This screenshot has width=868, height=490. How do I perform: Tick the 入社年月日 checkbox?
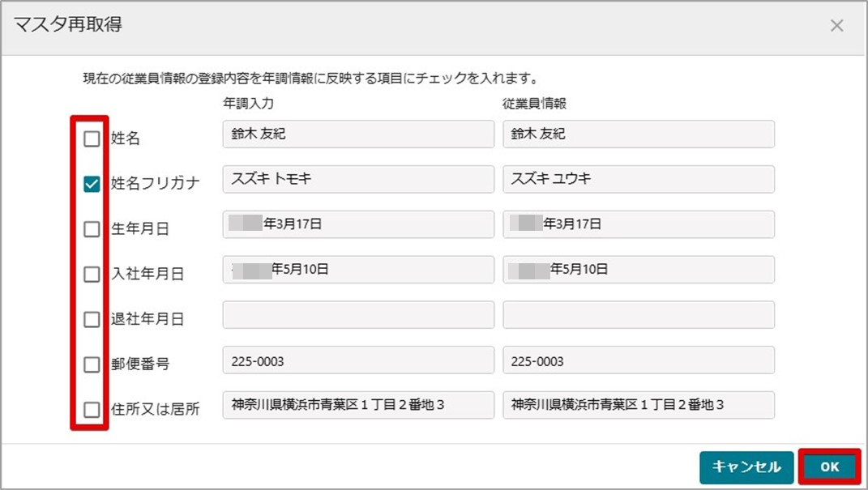click(92, 275)
